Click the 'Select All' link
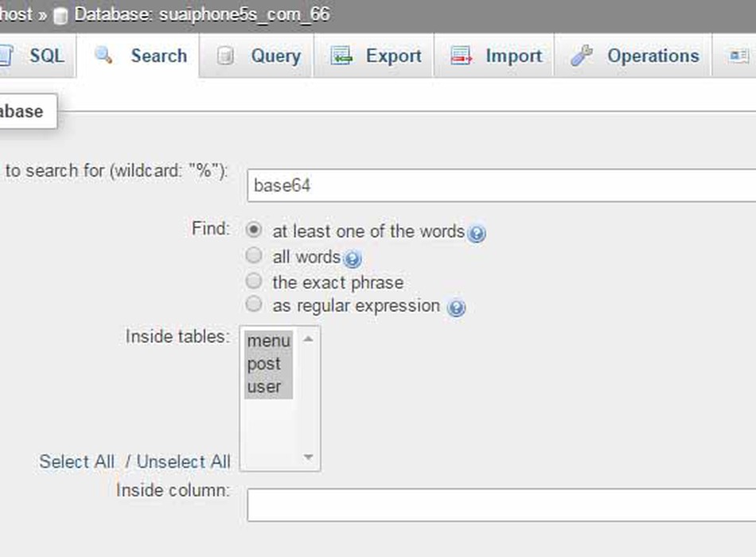This screenshot has height=557, width=756. click(x=77, y=462)
